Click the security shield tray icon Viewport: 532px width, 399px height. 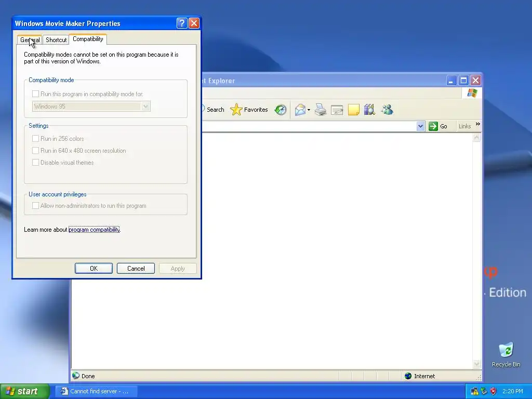pyautogui.click(x=494, y=391)
